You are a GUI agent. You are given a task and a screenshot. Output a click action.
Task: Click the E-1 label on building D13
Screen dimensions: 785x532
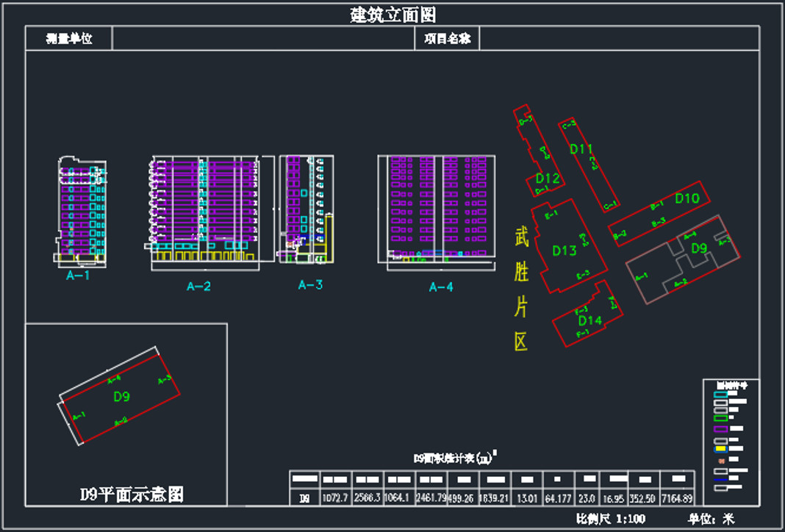[551, 215]
